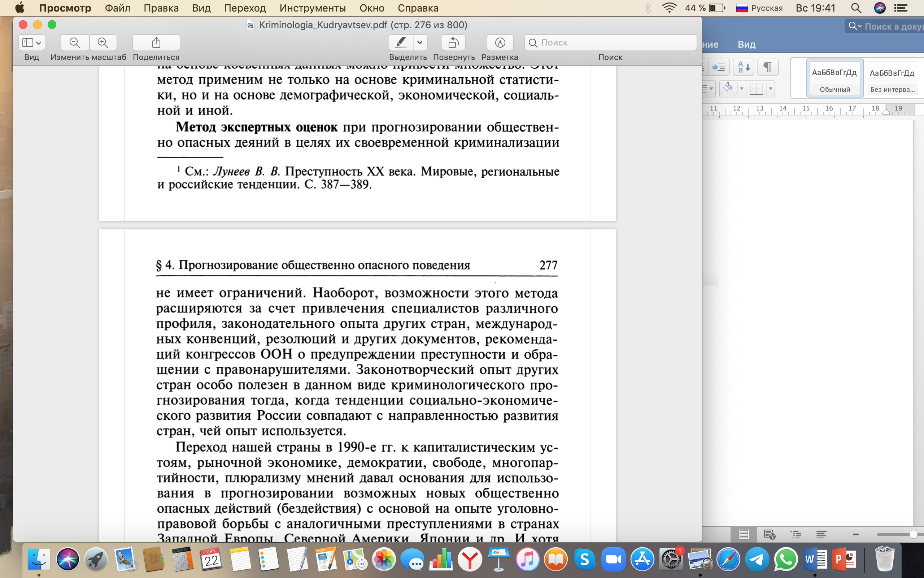Open Photos from the Dock
The width and height of the screenshot is (924, 578).
tap(384, 559)
